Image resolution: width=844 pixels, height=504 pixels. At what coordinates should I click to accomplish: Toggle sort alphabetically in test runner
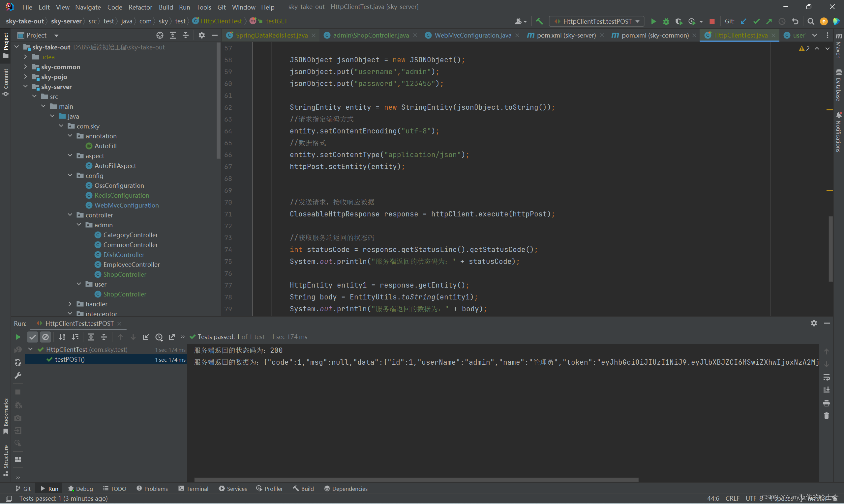click(x=62, y=337)
